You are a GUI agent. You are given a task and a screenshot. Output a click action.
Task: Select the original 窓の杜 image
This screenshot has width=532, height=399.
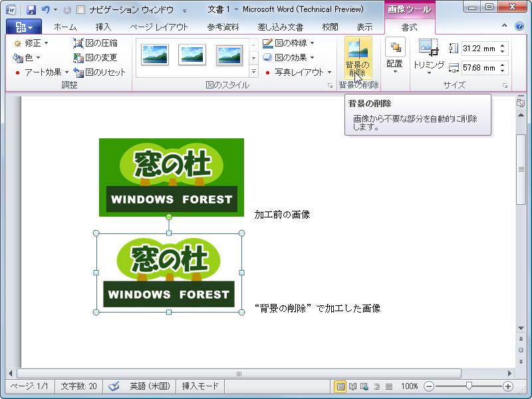coord(172,177)
